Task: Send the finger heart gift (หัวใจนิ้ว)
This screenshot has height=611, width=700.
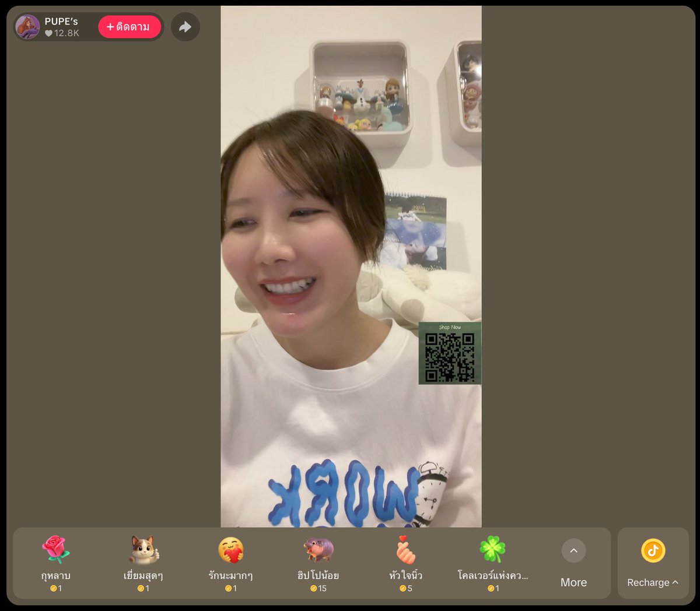Action: click(x=406, y=563)
